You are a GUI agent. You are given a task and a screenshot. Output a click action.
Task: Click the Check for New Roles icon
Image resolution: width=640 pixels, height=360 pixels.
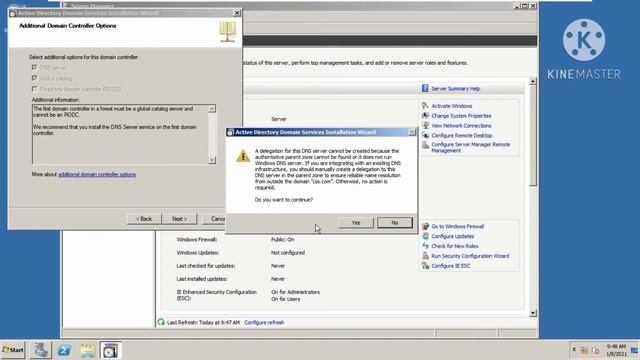[x=425, y=246]
